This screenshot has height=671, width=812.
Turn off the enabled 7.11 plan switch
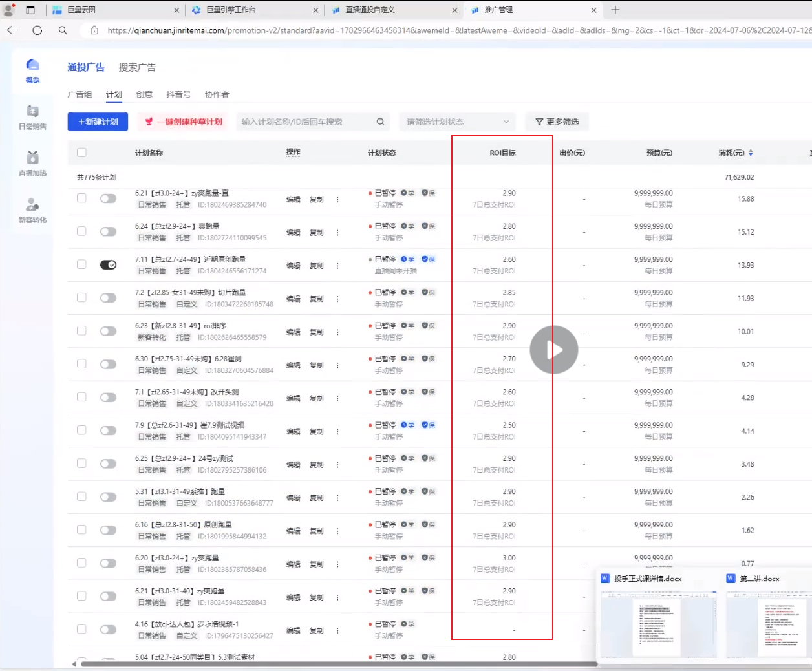pos(108,265)
